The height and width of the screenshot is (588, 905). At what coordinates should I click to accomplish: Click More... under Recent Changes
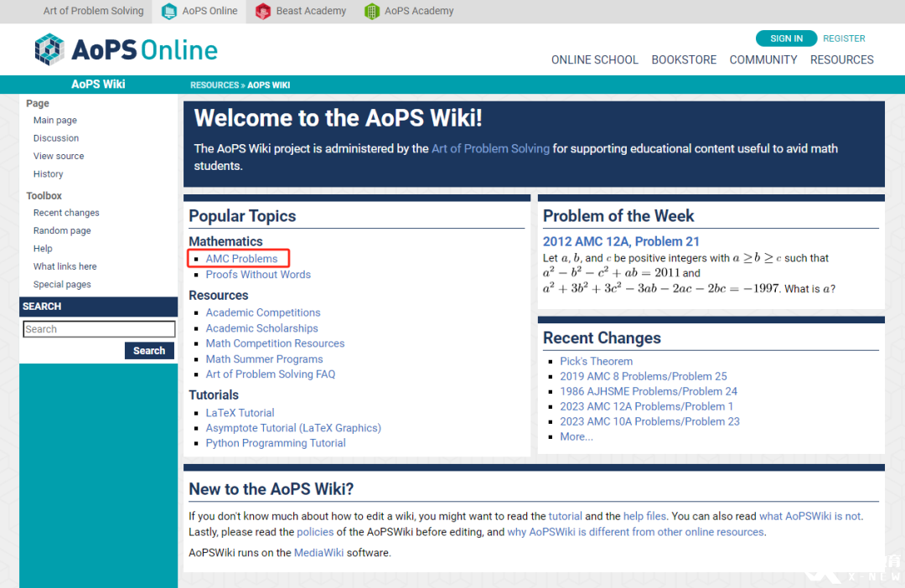coord(576,437)
